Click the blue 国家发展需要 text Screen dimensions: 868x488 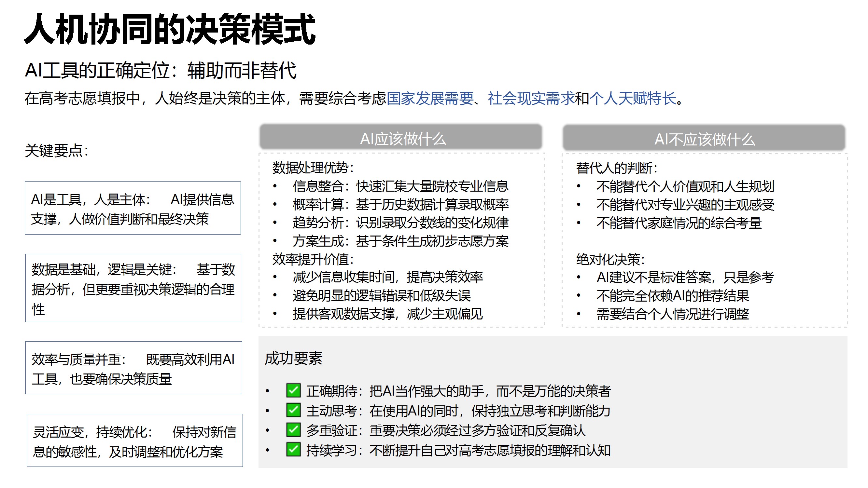[430, 98]
